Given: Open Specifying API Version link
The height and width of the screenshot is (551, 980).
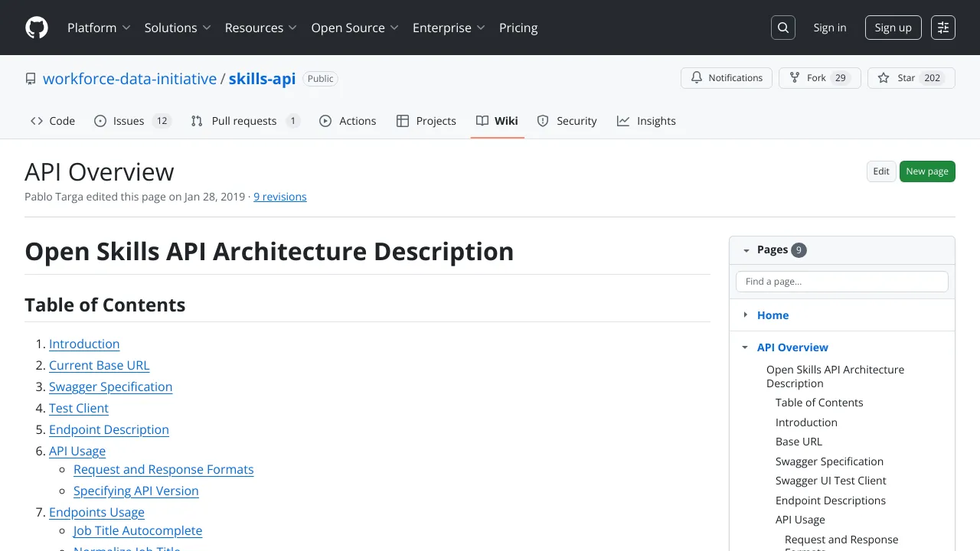Looking at the screenshot, I should click(x=136, y=491).
